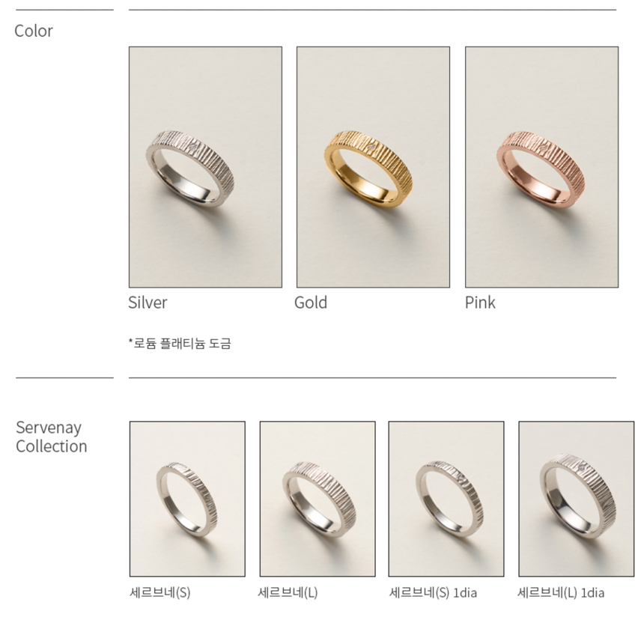The image size is (644, 644).
Task: Select the Pink ring color image
Action: (x=541, y=167)
